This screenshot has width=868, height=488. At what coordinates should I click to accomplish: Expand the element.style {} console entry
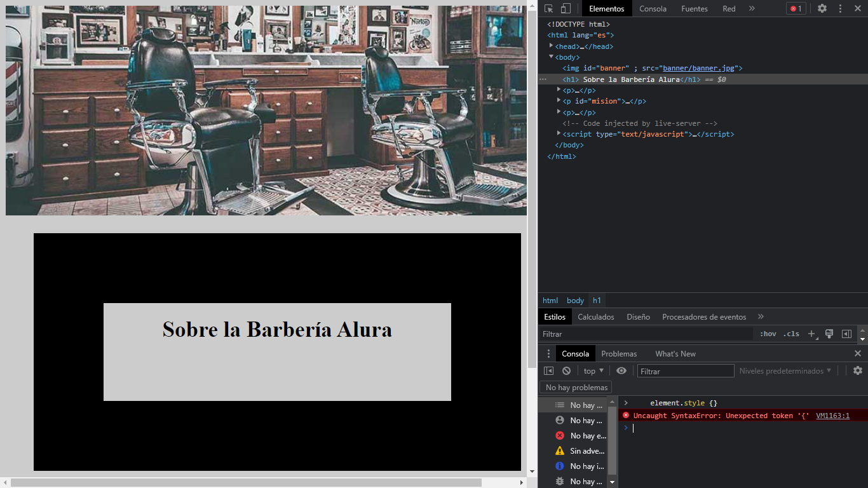coord(626,403)
